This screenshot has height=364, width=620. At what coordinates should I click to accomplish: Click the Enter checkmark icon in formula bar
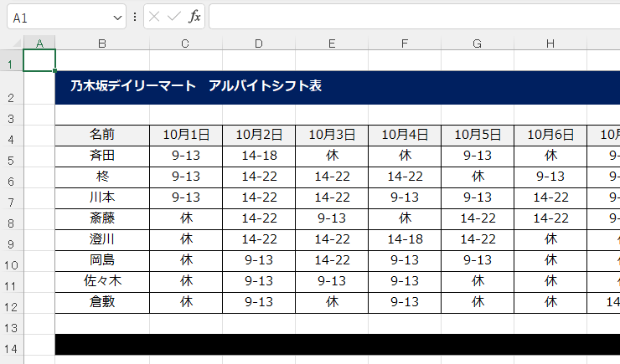click(x=174, y=17)
